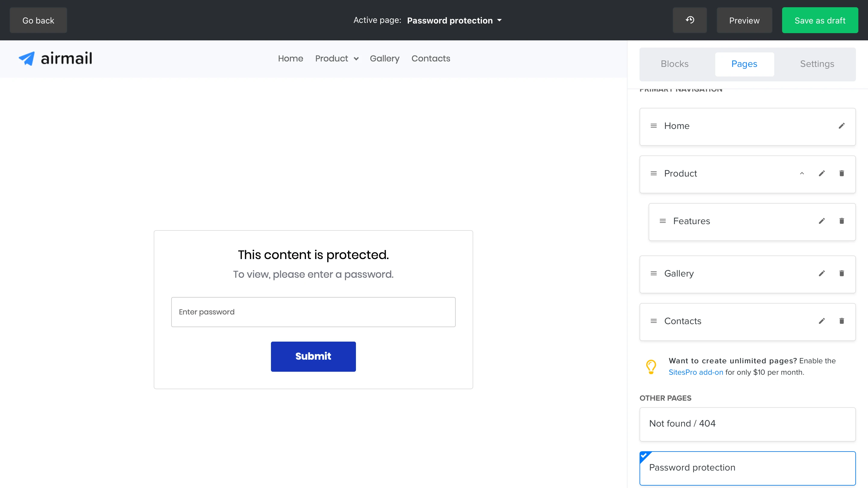Open the SitesPro add-on link
The image size is (868, 488).
pos(696,372)
